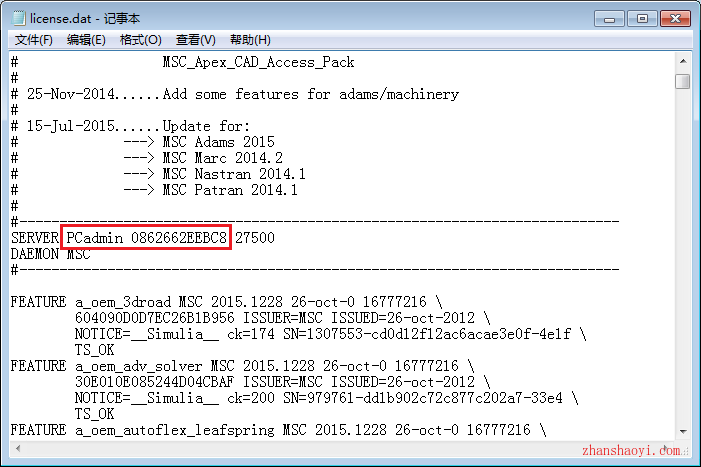Click 'MSC Adams 2015' text
Viewport: 701px width, 467px height.
point(219,142)
